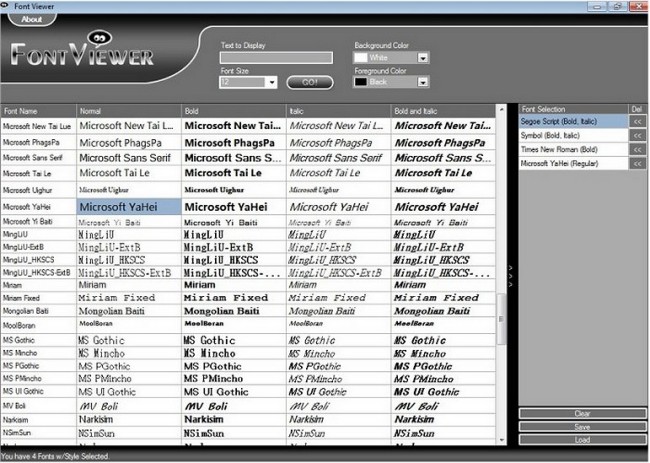The image size is (650, 463).
Task: Click the Save button
Action: point(582,427)
